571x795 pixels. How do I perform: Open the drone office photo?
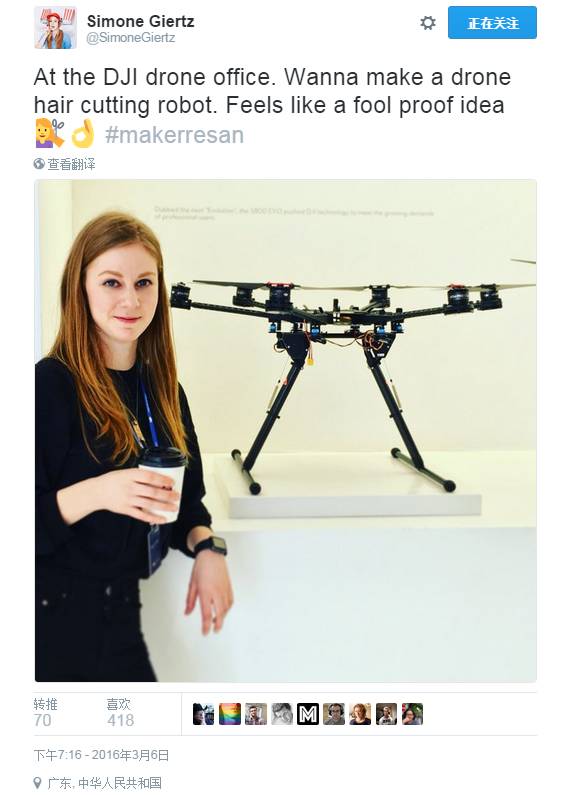[286, 431]
